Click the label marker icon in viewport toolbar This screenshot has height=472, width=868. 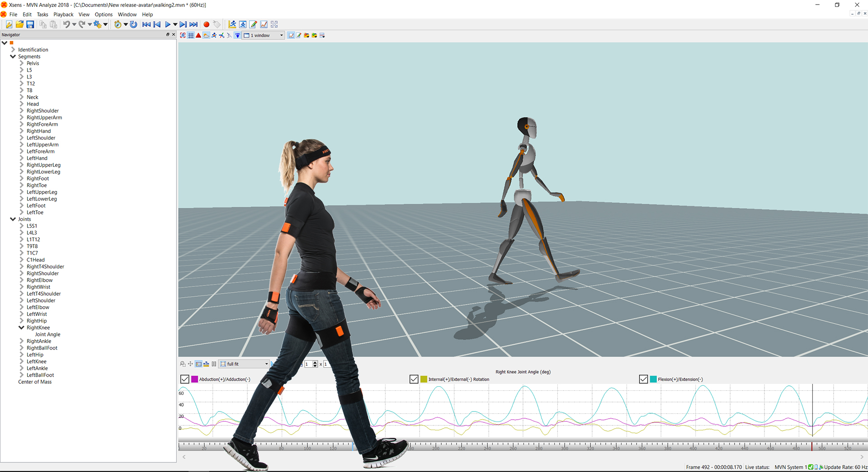click(x=237, y=35)
